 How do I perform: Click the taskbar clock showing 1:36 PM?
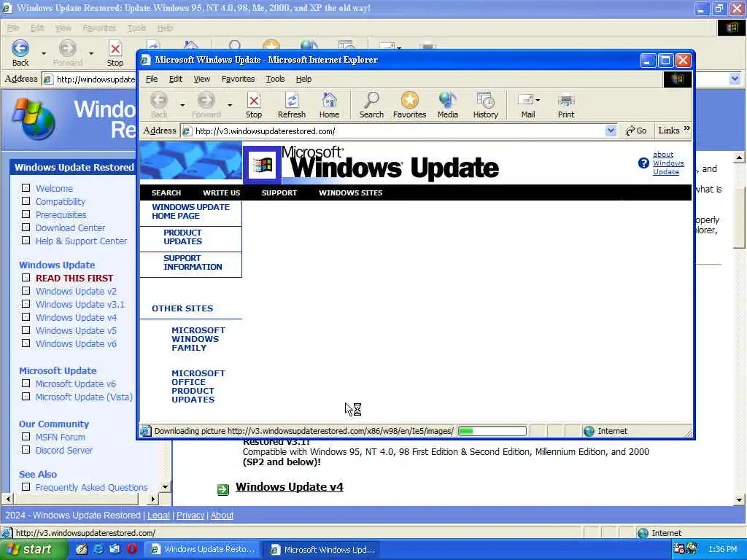tap(722, 549)
